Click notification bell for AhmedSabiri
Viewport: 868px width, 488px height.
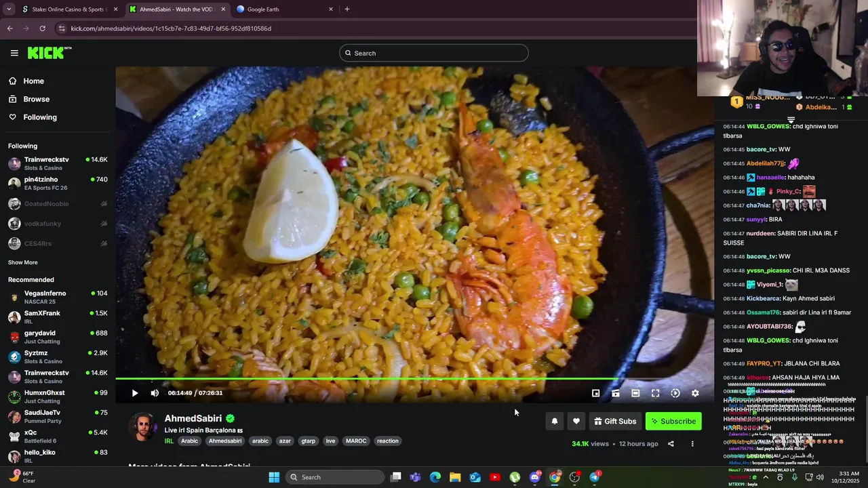555,422
